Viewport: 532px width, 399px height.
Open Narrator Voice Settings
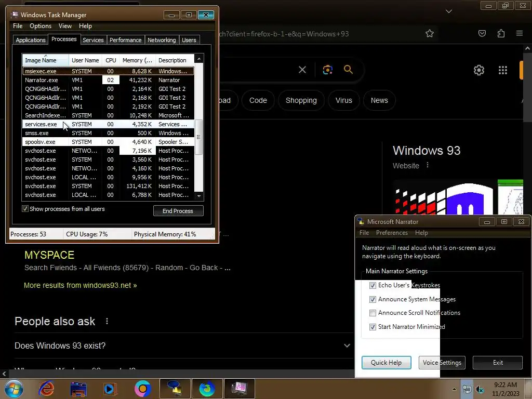pyautogui.click(x=442, y=362)
